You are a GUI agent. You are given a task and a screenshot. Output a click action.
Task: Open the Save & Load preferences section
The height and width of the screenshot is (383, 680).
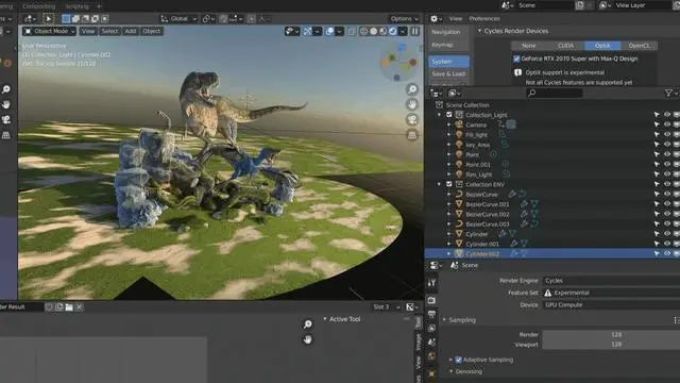[x=449, y=74]
